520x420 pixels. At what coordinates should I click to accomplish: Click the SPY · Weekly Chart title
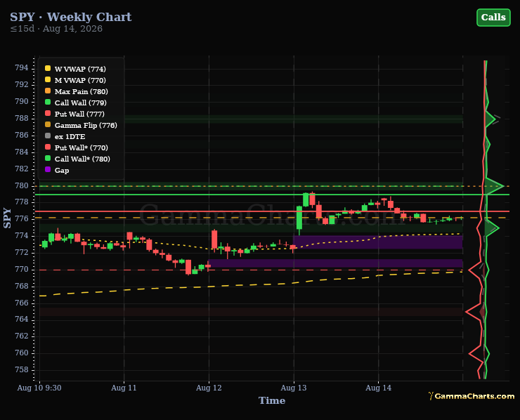[71, 17]
